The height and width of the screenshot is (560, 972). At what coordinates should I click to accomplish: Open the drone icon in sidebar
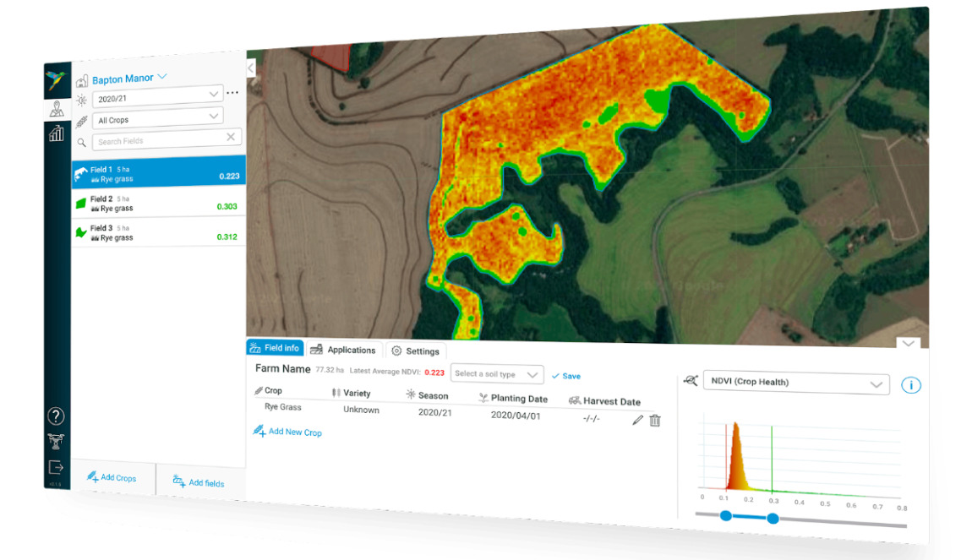pos(56,441)
